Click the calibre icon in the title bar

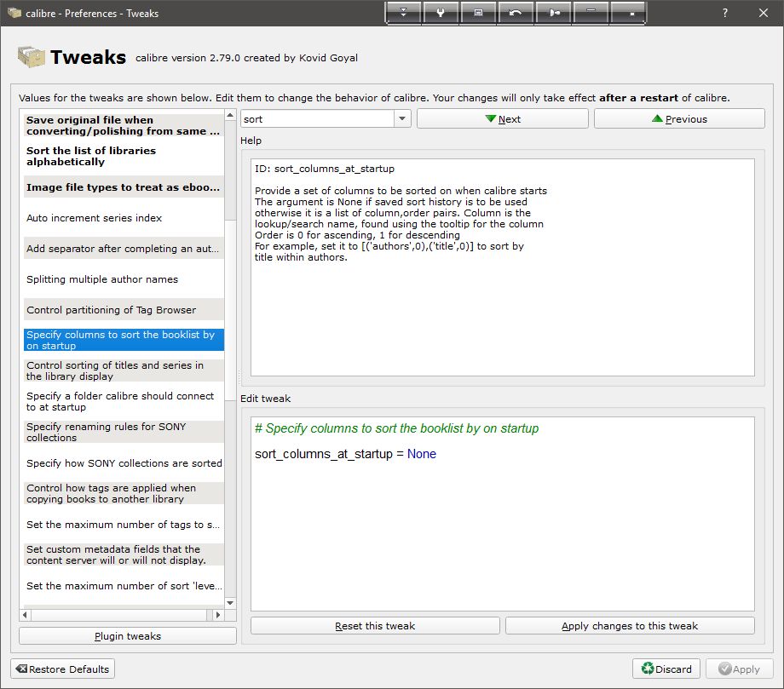14,13
